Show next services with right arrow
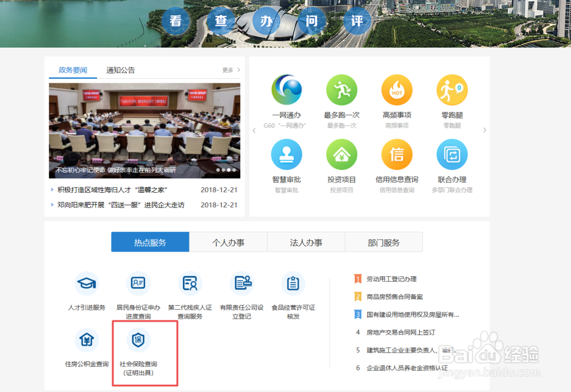The height and width of the screenshot is (392, 571). pos(484,130)
